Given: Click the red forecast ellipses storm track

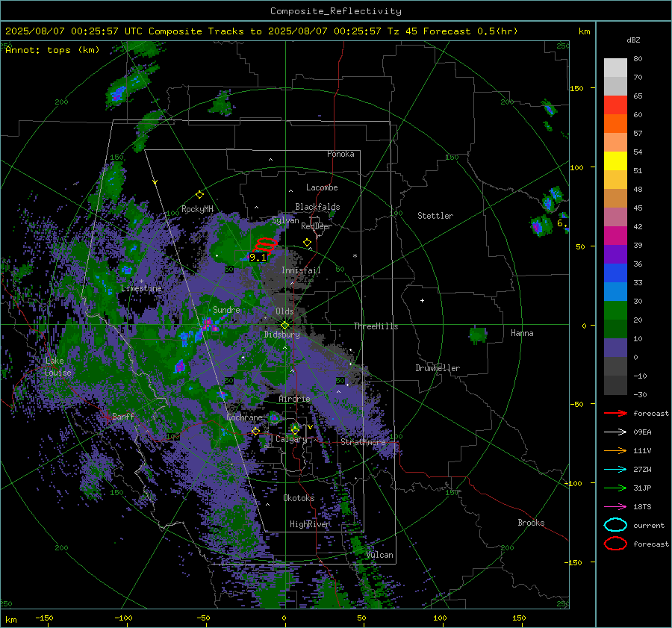Looking at the screenshot, I should (x=265, y=245).
